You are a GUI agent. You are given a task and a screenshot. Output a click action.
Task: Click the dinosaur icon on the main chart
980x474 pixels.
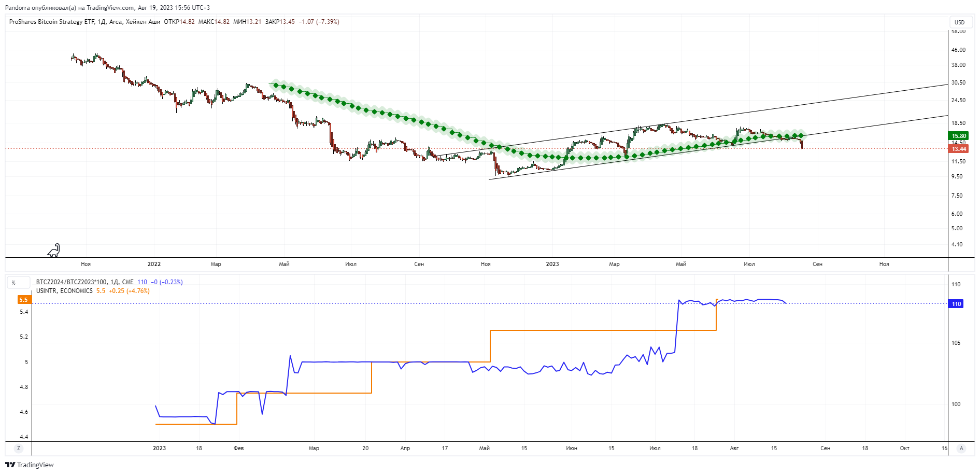click(54, 250)
